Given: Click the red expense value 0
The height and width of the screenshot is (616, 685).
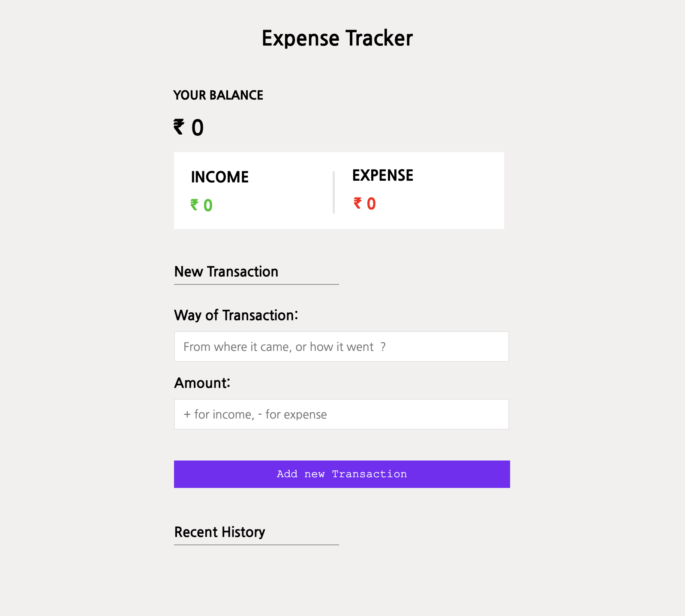Looking at the screenshot, I should coord(371,204).
